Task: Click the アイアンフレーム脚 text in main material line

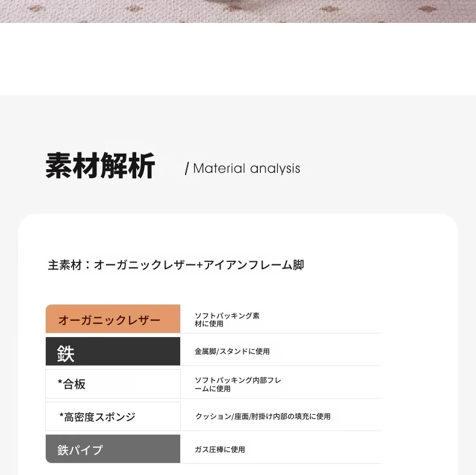Action: (254, 265)
